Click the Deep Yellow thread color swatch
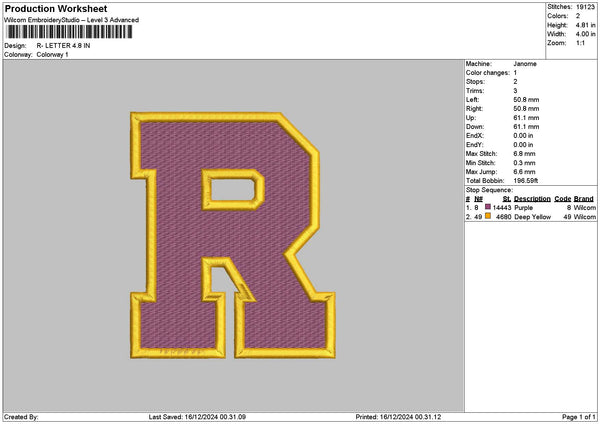 tap(488, 216)
